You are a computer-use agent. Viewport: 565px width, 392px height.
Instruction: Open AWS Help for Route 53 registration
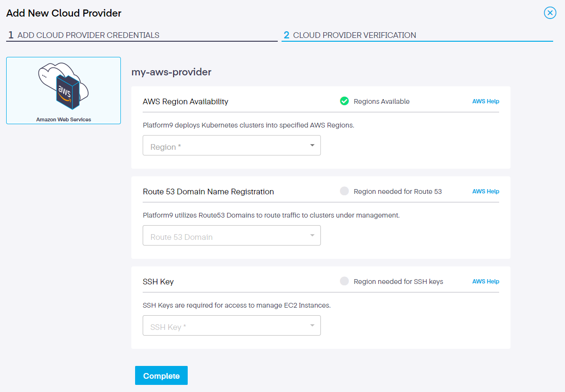point(485,191)
